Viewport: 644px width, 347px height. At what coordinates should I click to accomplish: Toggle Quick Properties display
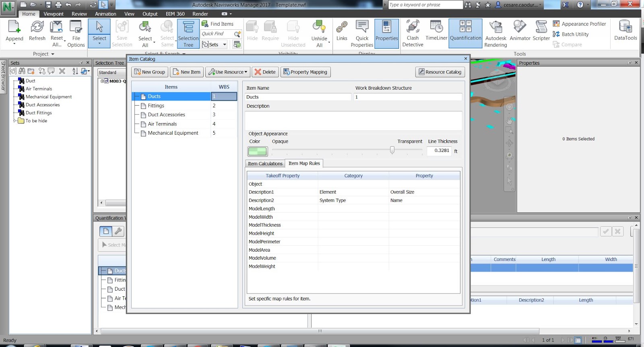362,34
